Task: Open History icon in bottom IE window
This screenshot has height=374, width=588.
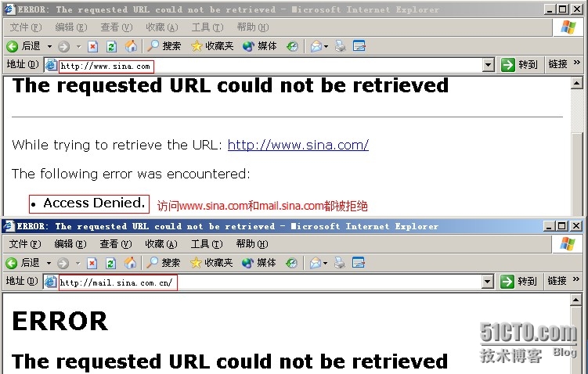Action: 291,264
